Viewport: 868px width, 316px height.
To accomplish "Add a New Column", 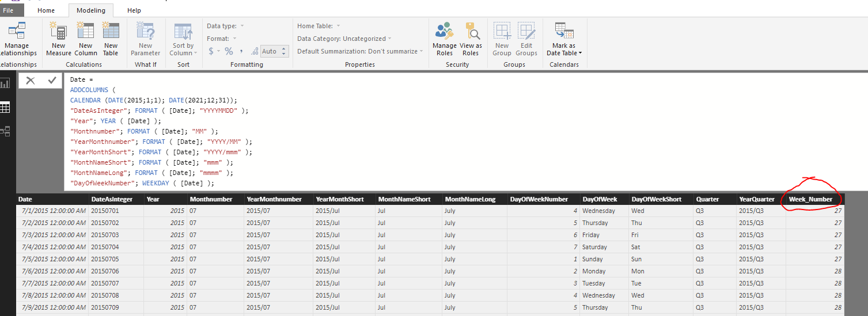I will coord(85,39).
